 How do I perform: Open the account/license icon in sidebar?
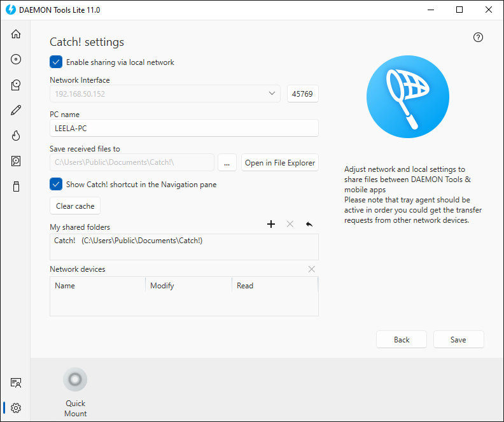click(16, 383)
